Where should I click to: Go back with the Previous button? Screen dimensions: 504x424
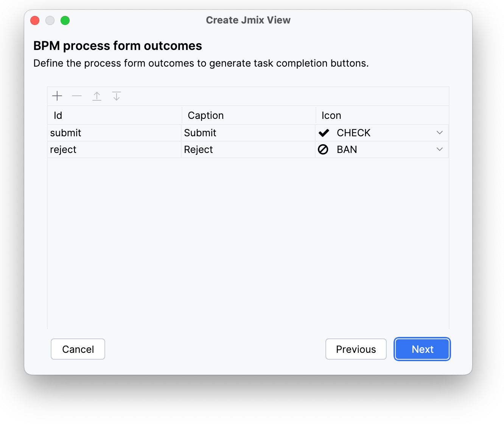[x=356, y=349]
